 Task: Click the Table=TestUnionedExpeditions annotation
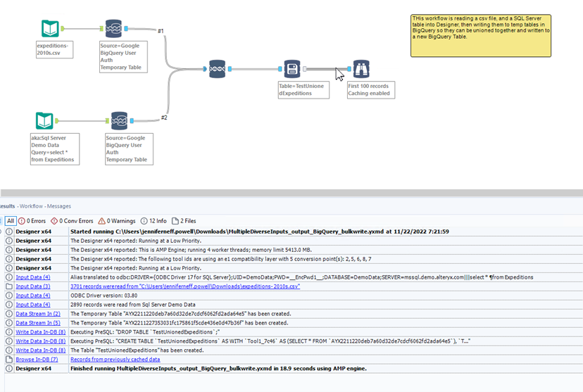(303, 89)
